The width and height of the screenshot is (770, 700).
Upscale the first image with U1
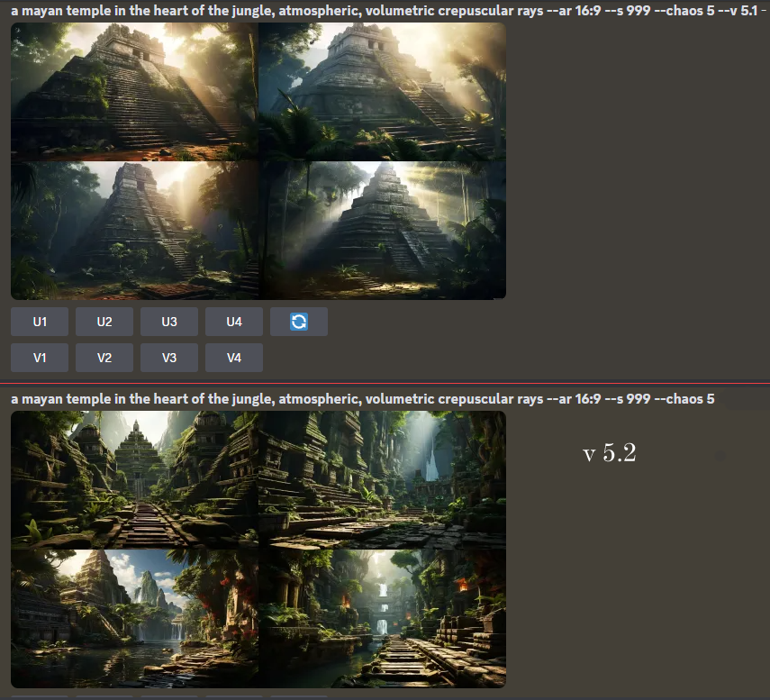coord(40,322)
